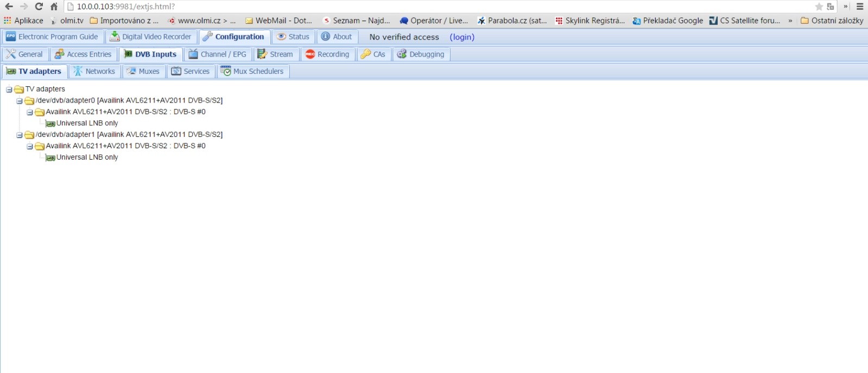868x373 pixels.
Task: Show hidden bookmarks with chevron
Action: click(x=790, y=21)
